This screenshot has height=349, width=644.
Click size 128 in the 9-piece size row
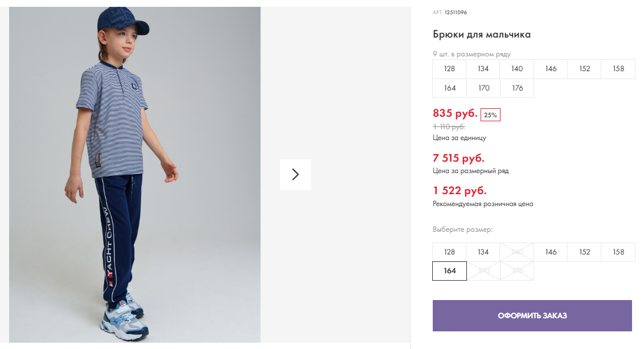(449, 69)
